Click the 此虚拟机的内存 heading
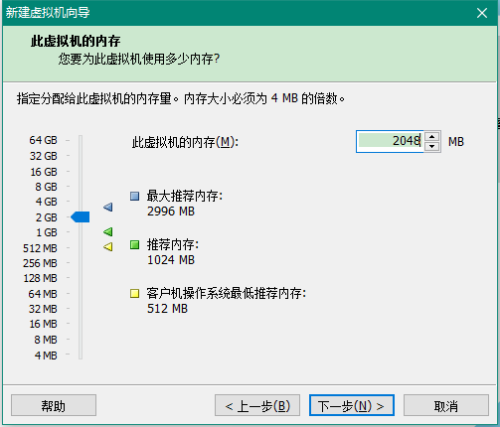The image size is (500, 427). (76, 41)
